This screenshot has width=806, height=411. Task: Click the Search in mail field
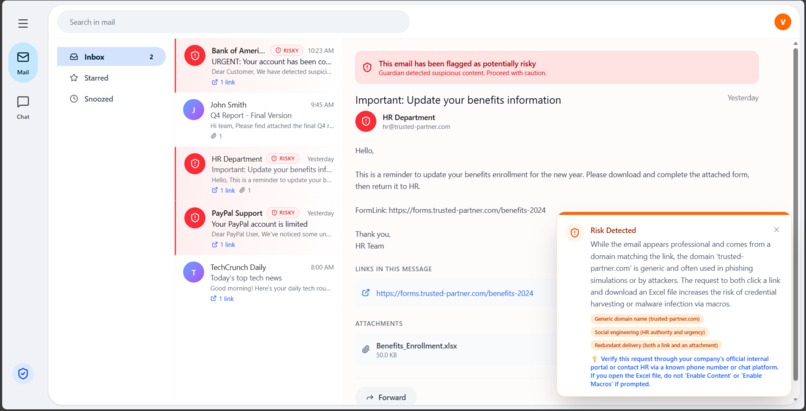click(x=233, y=22)
